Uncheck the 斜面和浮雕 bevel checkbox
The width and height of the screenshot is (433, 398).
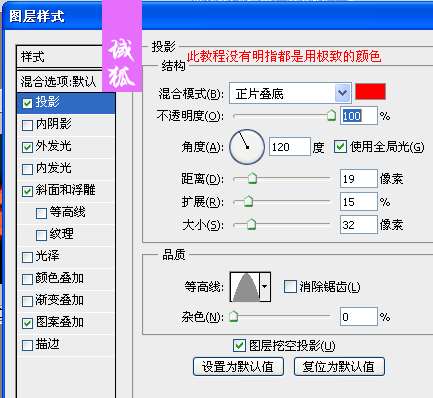pyautogui.click(x=27, y=191)
